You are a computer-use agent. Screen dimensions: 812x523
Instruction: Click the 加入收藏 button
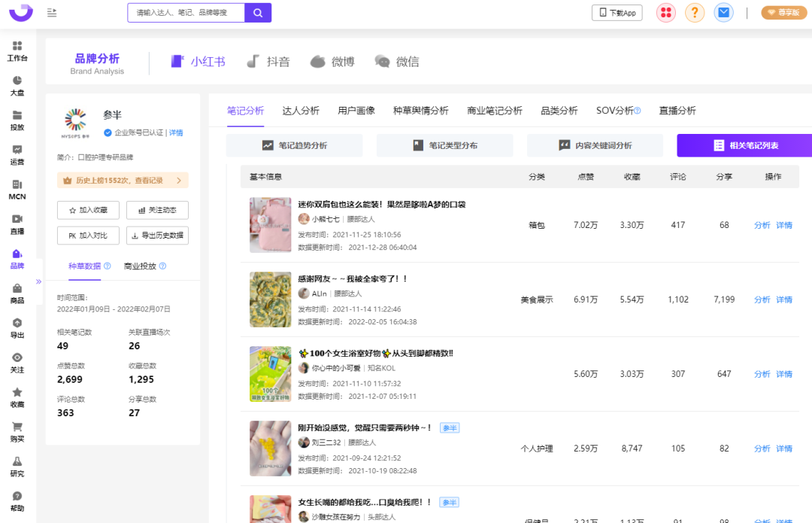[88, 210]
